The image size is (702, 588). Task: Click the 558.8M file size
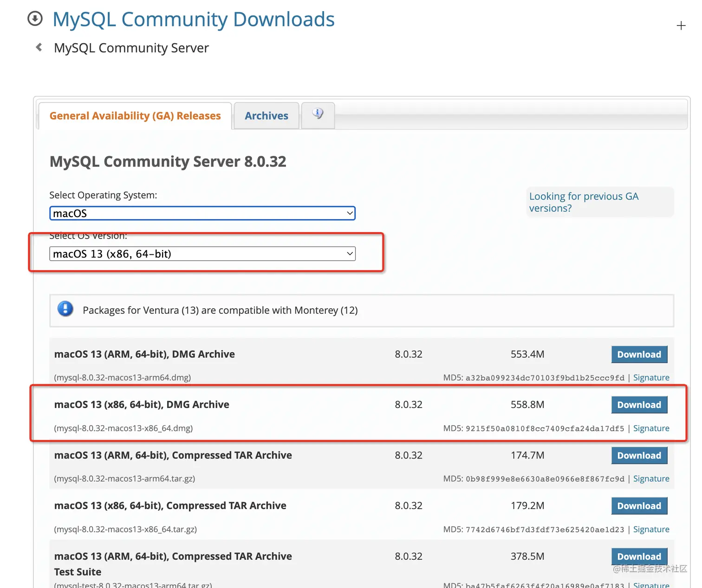pos(527,405)
